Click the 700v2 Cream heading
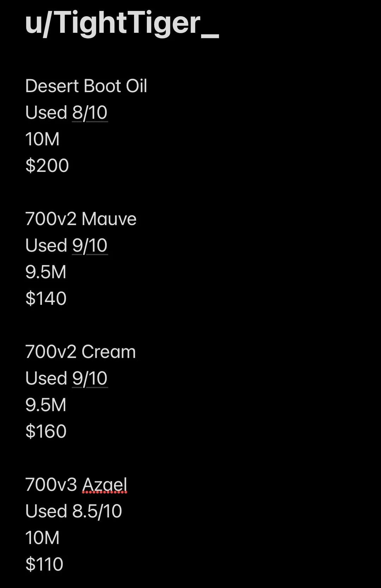 tap(80, 352)
